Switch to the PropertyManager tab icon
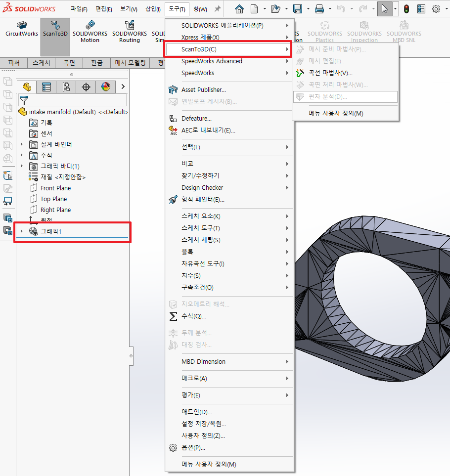450x476 pixels. coord(46,87)
